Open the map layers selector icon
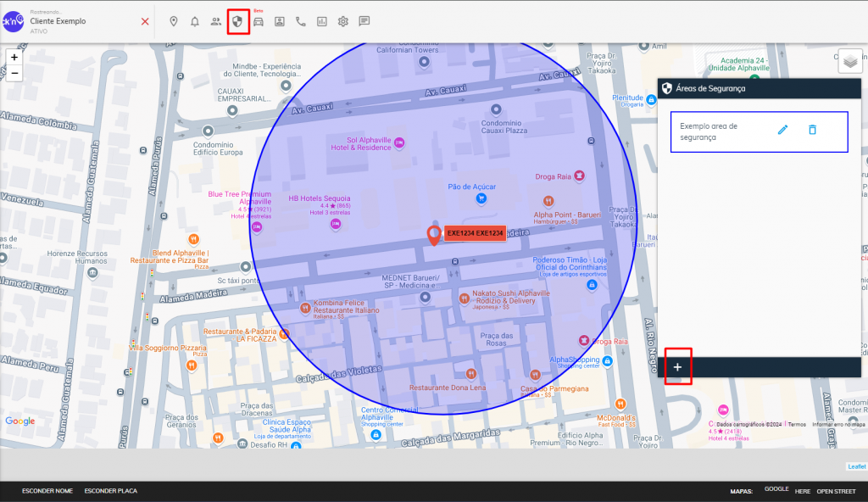Image resolution: width=868 pixels, height=502 pixels. (x=850, y=62)
